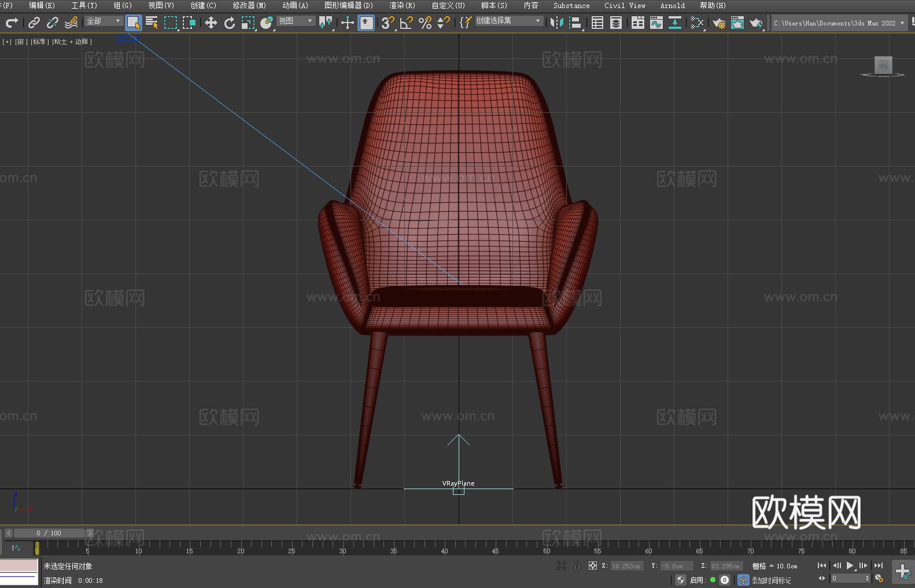Click the [前] viewport view label
This screenshot has width=915, height=588.
point(21,42)
